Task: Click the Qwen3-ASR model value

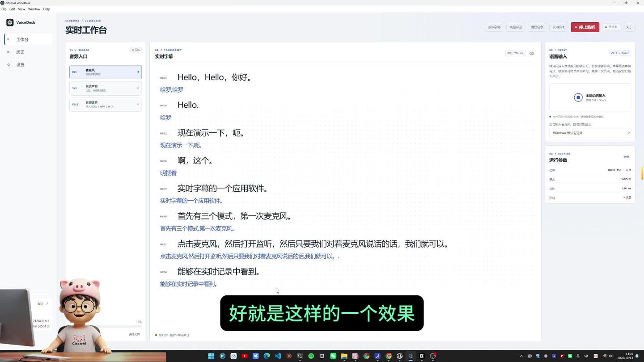Action: 619,170
